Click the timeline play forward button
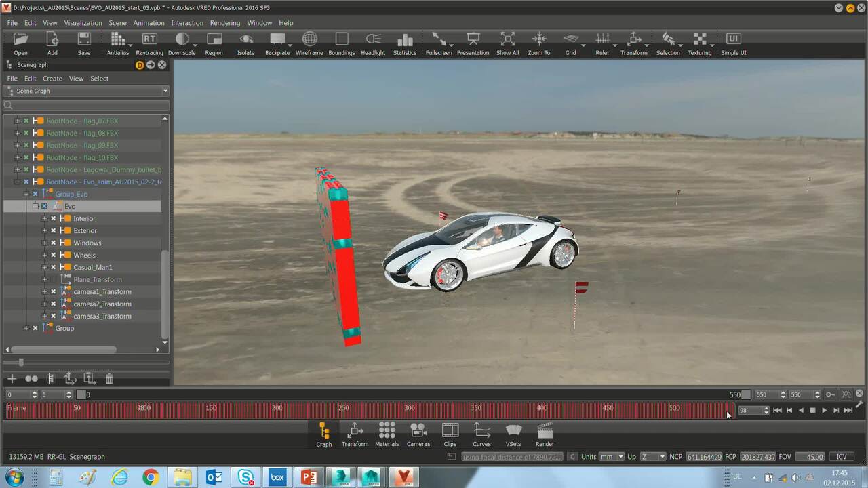This screenshot has height=488, width=868. click(825, 410)
